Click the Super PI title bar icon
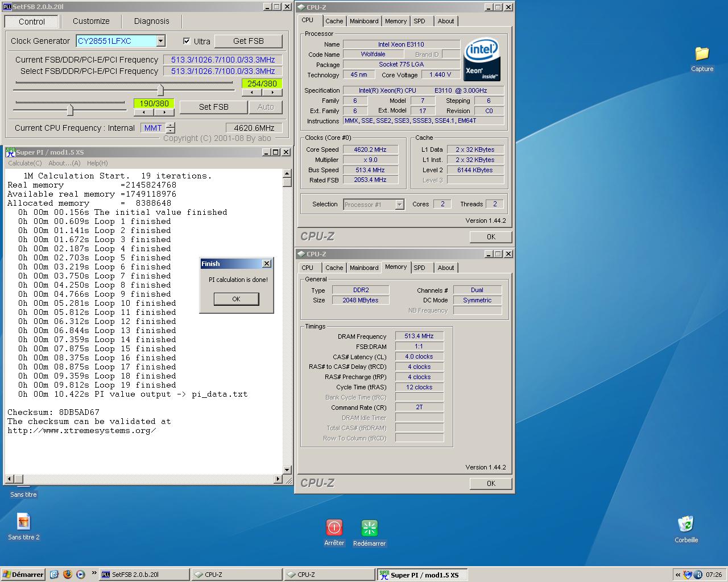Image resolution: width=728 pixels, height=582 pixels. point(10,152)
